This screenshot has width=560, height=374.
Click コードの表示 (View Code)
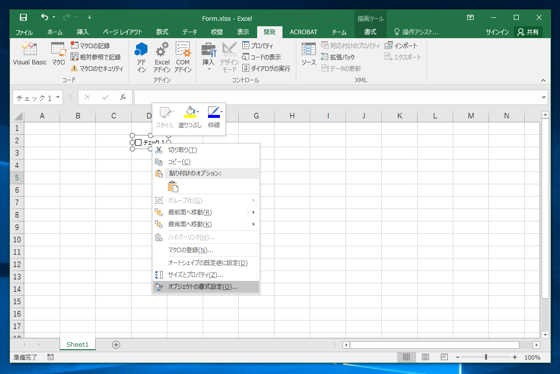pos(261,57)
